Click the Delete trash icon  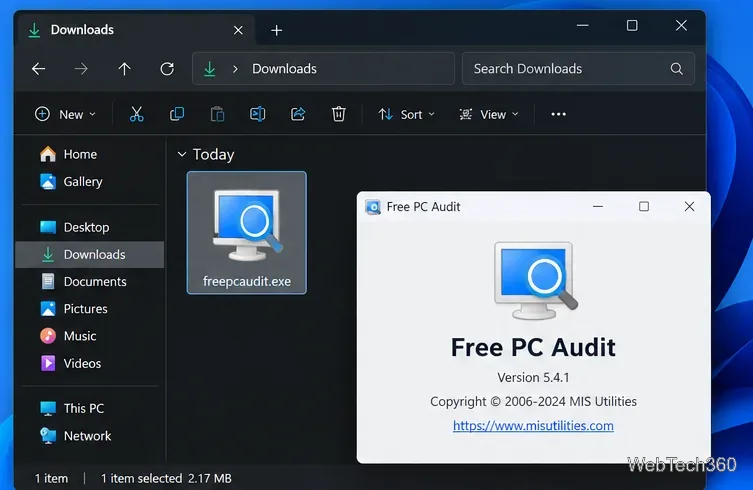pos(339,114)
